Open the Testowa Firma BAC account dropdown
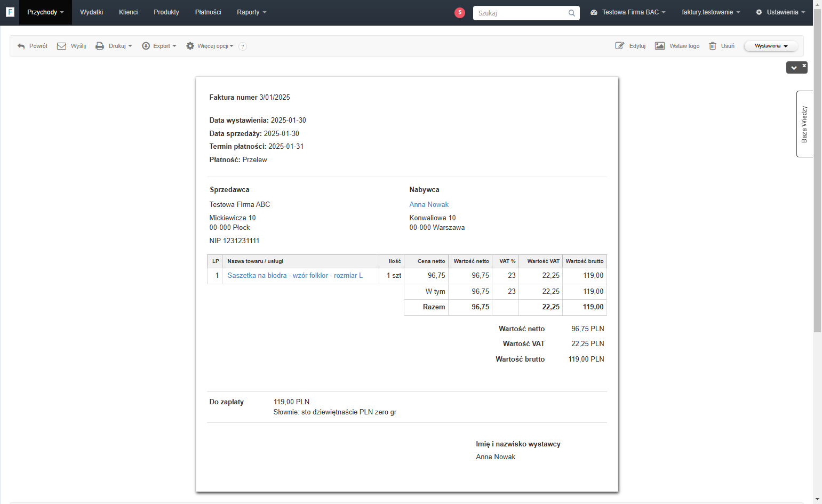Image resolution: width=822 pixels, height=504 pixels. point(628,12)
